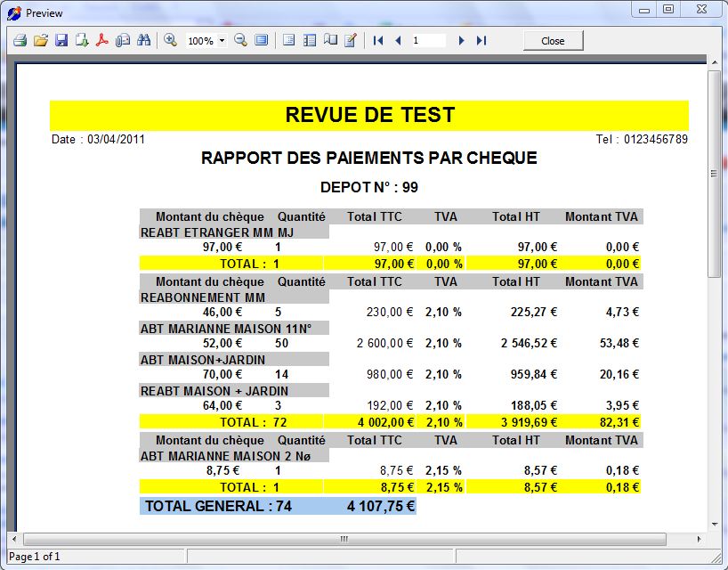Open a saved report file
Screen dimensions: 728x570
point(38,40)
